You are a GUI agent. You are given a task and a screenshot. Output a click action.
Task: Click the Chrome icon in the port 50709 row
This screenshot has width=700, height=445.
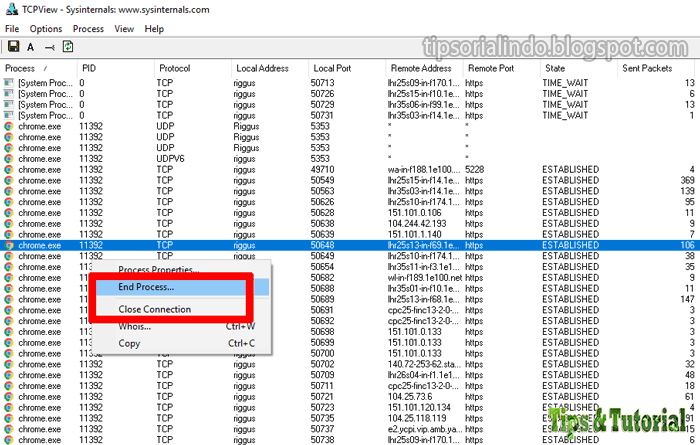pos(8,375)
